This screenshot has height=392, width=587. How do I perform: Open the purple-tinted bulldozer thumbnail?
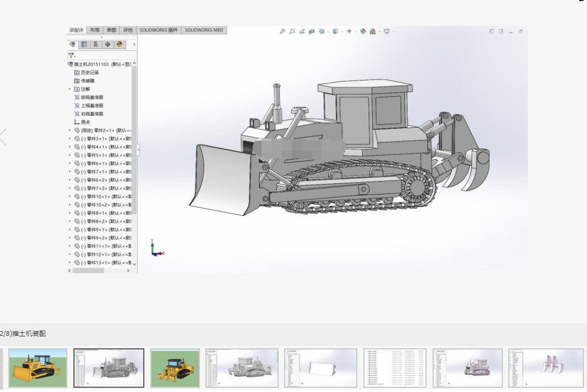467,368
